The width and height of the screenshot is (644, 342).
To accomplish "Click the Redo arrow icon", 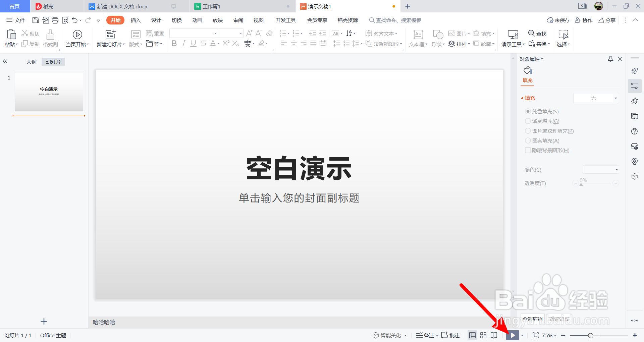I will click(88, 20).
